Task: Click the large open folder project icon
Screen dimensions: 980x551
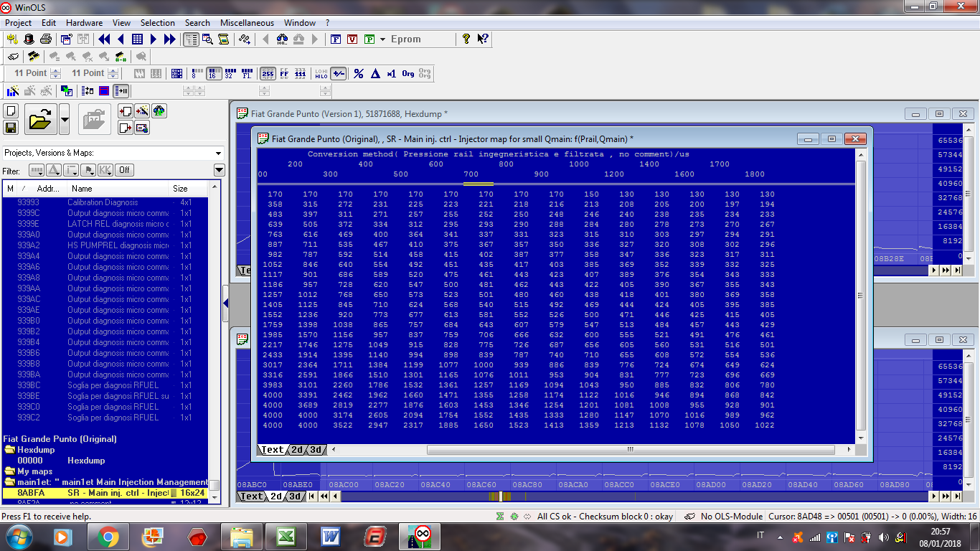Action: [x=40, y=119]
